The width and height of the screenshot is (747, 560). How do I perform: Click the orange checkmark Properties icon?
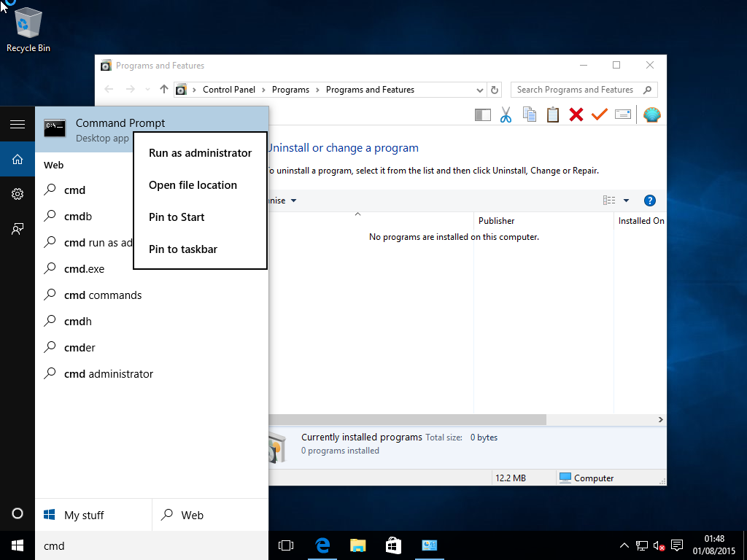[x=600, y=114]
